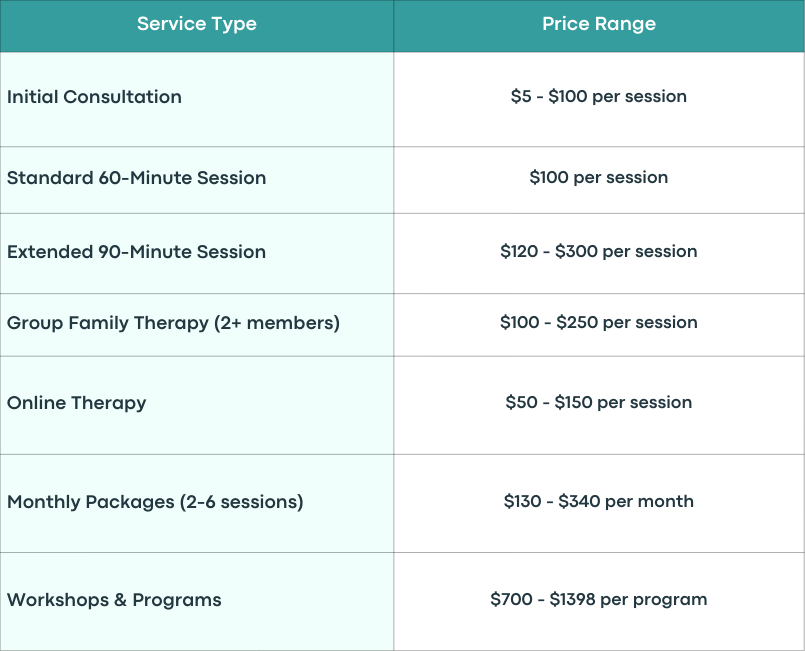Select the $5 - $100 per session cell
805x651 pixels.
pos(599,97)
